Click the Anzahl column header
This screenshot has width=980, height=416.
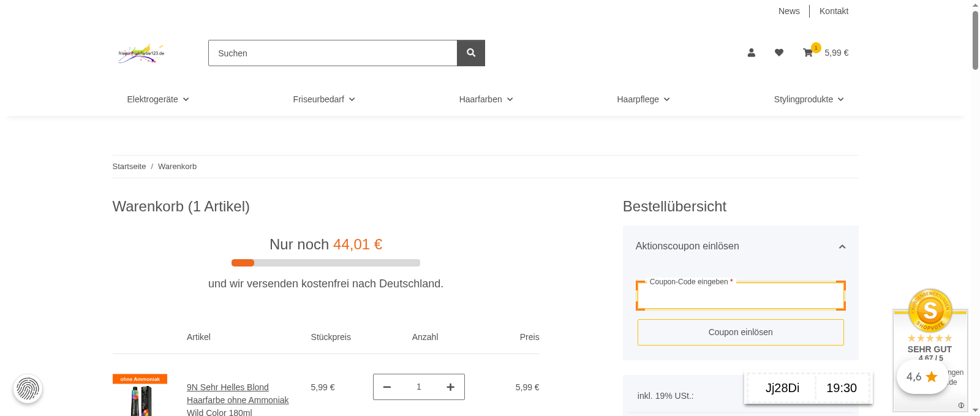[x=425, y=337]
